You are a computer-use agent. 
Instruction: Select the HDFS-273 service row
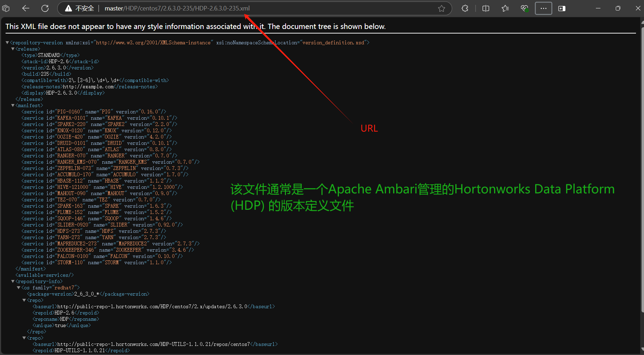click(94, 231)
